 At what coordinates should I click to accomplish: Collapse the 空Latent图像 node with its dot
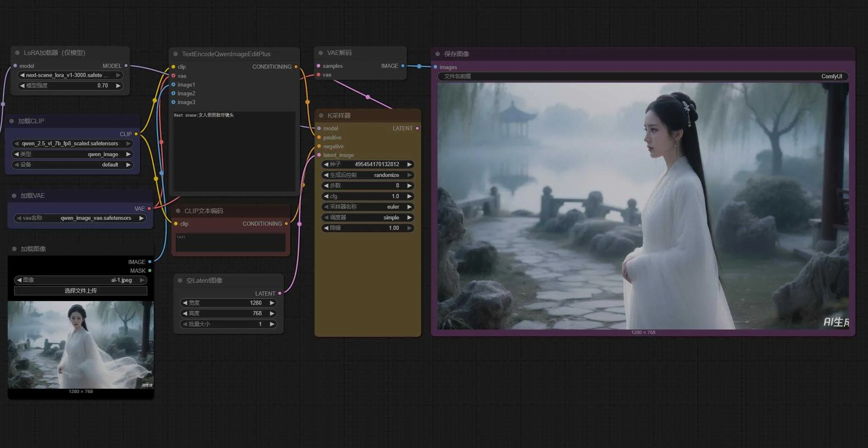click(x=180, y=281)
